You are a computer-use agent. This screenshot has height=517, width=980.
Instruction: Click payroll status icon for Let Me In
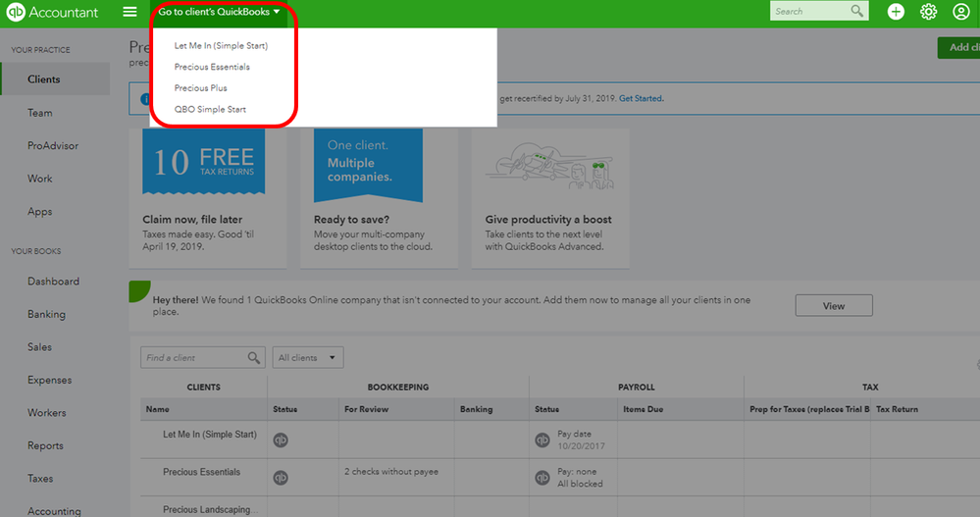pos(542,440)
